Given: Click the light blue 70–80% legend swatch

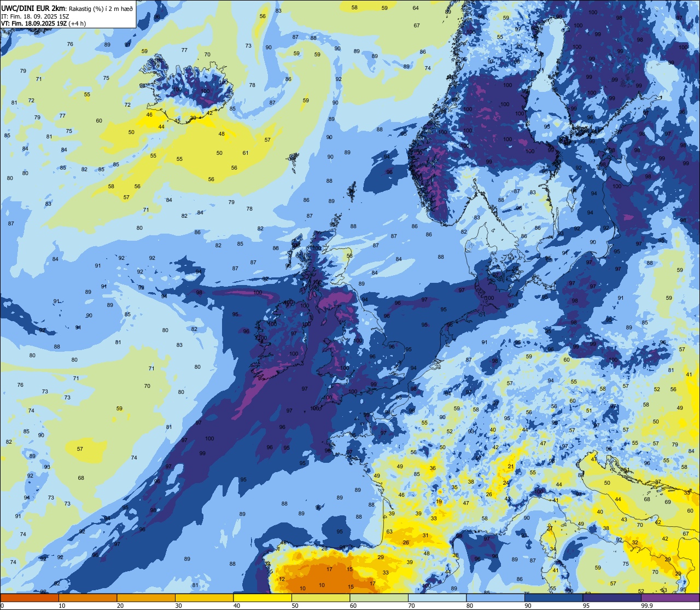Looking at the screenshot, I should coord(437,597).
